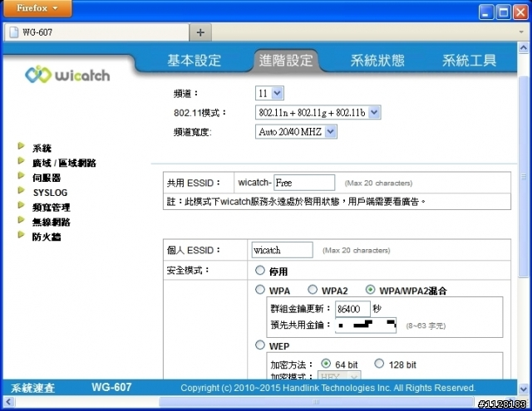Screen dimensions: 532x411
Task: Open the 頻寬管理 sidebar item
Action: point(52,208)
